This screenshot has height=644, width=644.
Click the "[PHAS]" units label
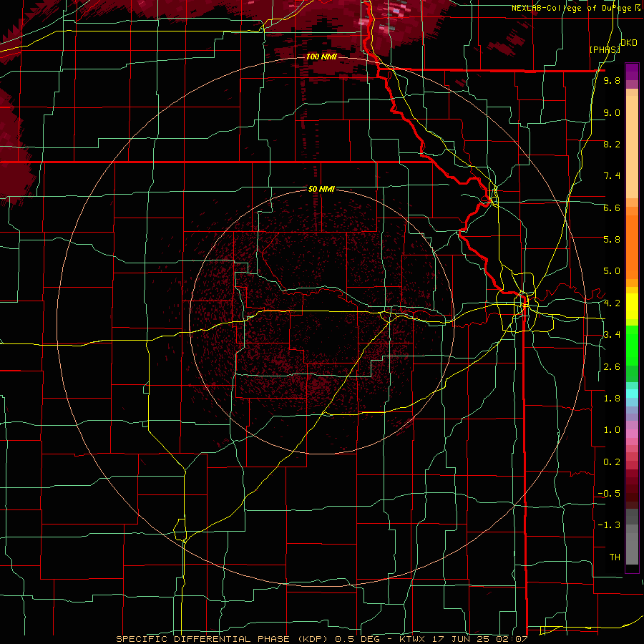pos(605,49)
